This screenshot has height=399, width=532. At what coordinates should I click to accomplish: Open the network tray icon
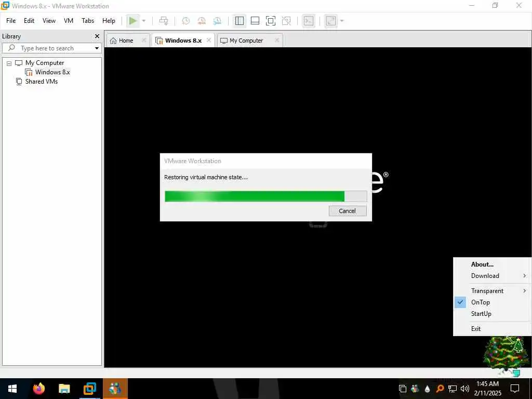[x=452, y=389]
